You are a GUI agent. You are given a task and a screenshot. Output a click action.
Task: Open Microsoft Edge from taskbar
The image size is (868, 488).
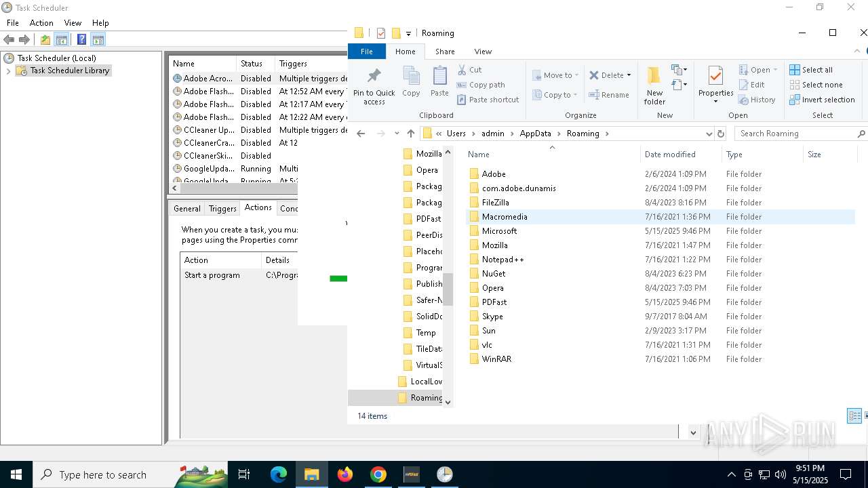279,474
